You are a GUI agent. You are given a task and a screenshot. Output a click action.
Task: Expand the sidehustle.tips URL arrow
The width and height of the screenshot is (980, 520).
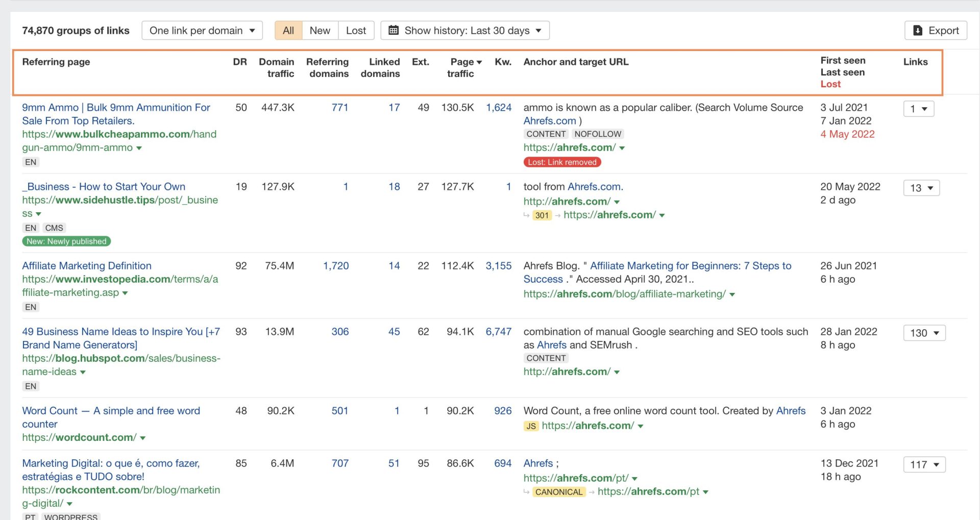pos(38,214)
